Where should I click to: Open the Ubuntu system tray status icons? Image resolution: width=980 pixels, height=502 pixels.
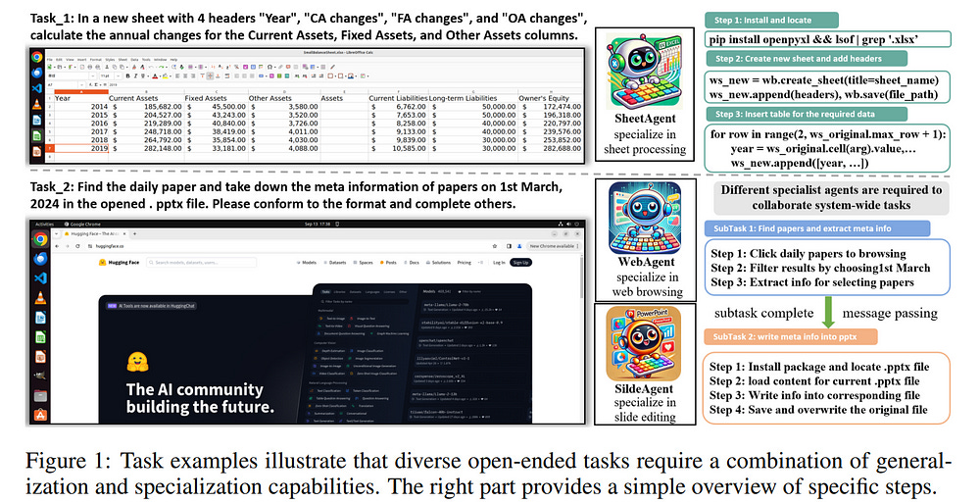(x=568, y=224)
